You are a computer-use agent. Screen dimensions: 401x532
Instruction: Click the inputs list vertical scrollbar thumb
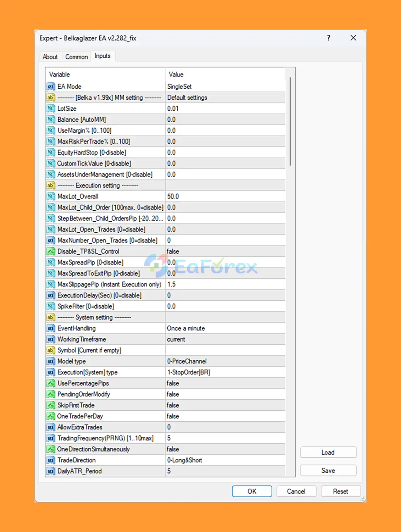click(290, 121)
